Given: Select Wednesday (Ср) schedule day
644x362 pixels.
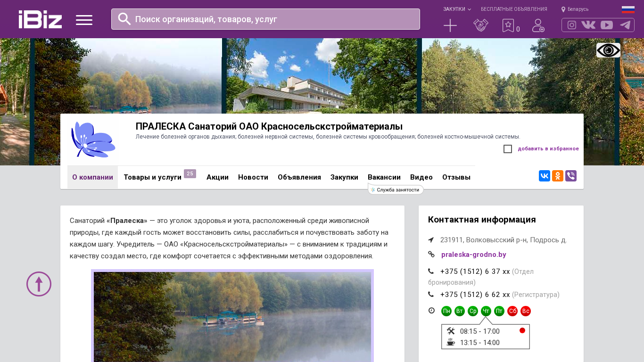Looking at the screenshot, I should pos(473,311).
